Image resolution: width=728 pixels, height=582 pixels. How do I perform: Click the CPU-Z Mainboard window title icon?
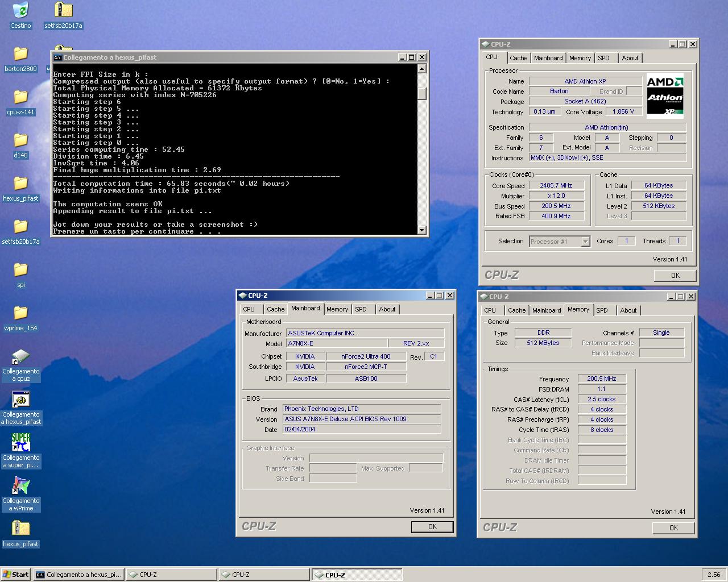click(243, 296)
